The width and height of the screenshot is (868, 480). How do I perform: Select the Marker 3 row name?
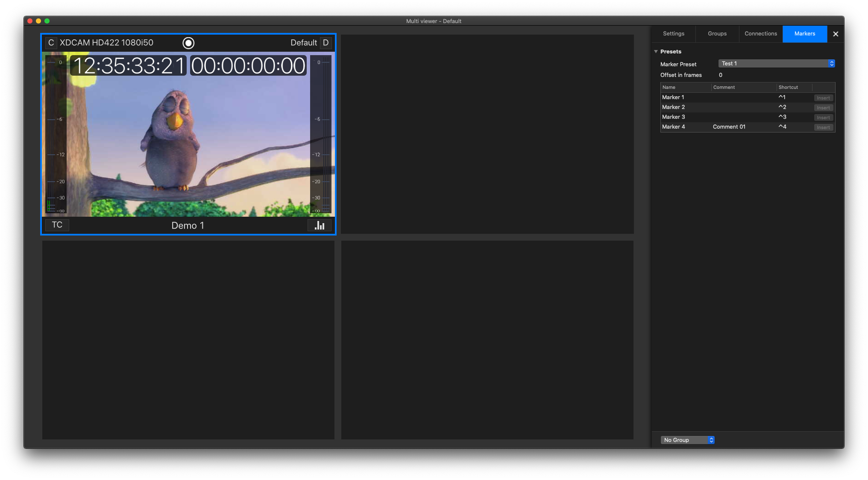pos(674,117)
